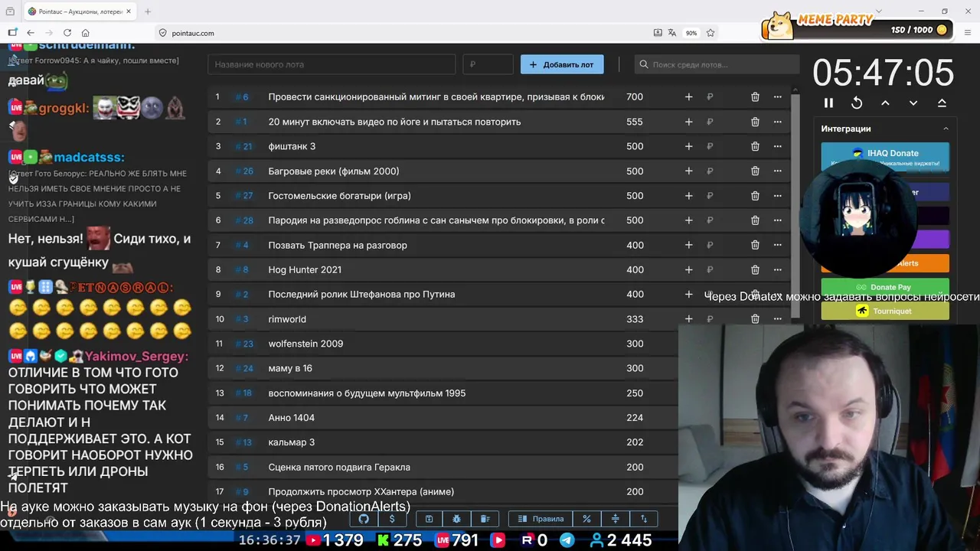This screenshot has width=980, height=551.
Task: Reset the auction timer
Action: 857,103
